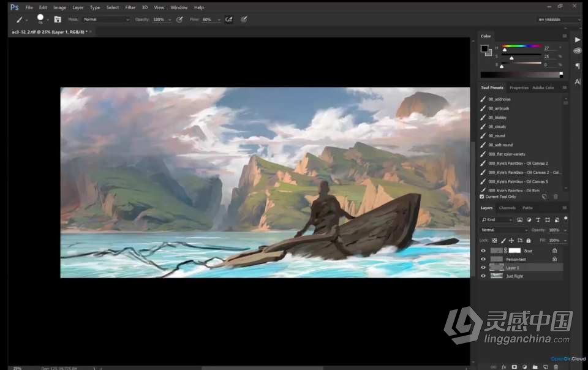
Task: Open the Character panel icon
Action: coord(578,81)
